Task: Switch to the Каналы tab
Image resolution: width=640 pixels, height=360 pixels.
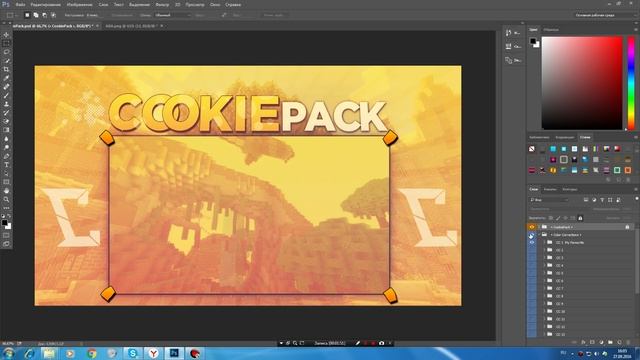Action: tap(550, 189)
